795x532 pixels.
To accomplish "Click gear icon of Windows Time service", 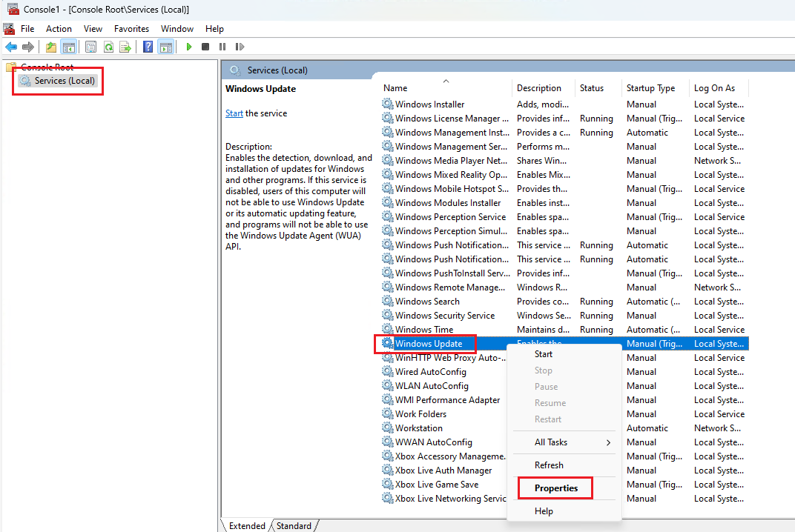I will [x=388, y=329].
